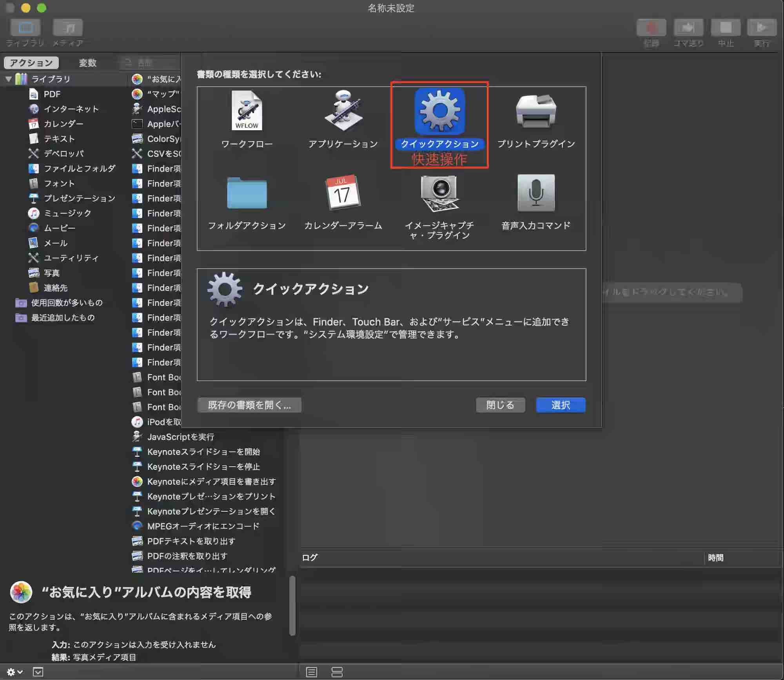Viewport: 784px width, 680px height.
Task: Toggle the メディア browser toolbar button
Action: [x=68, y=28]
